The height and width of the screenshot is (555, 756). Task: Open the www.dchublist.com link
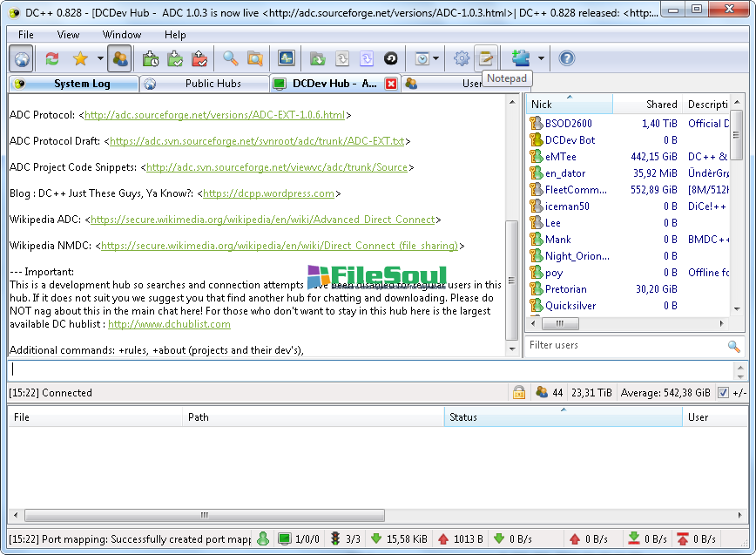click(169, 324)
